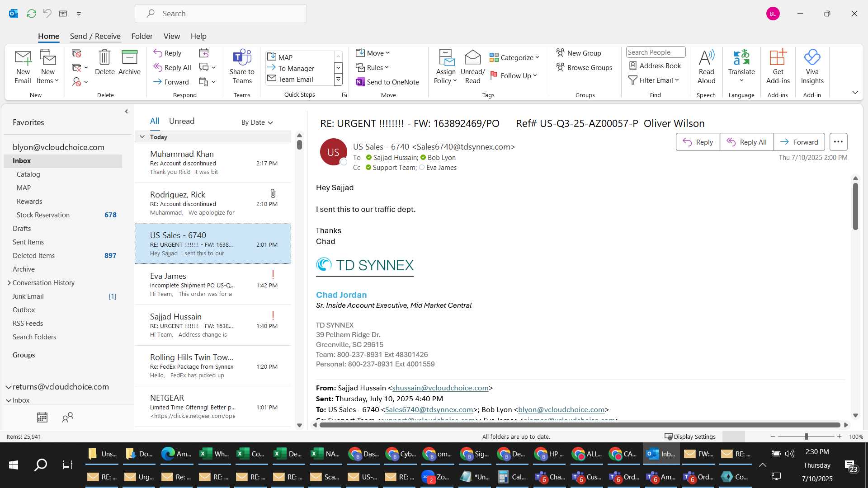Click the New Email icon
This screenshot has width=868, height=488.
pyautogui.click(x=23, y=67)
